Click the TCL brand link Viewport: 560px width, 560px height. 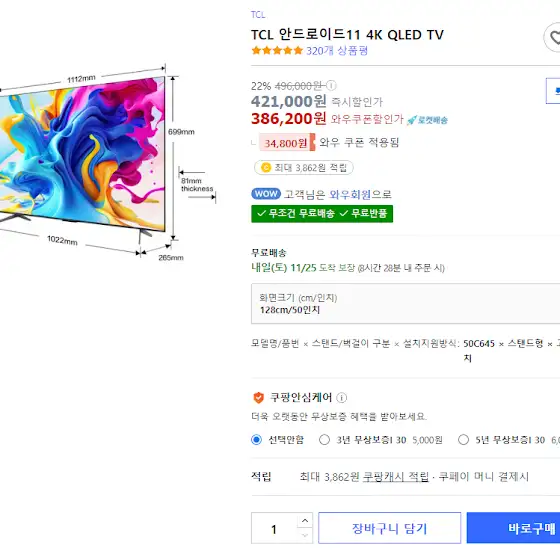coord(258,15)
